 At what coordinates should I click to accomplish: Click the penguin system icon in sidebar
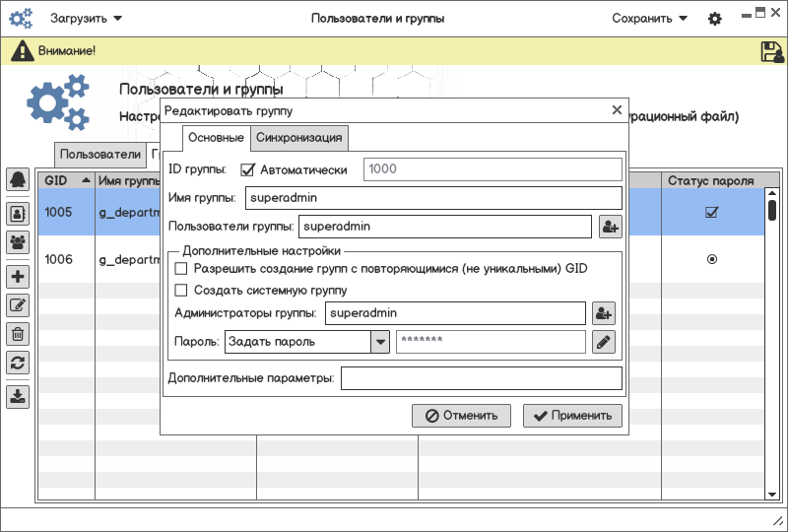[x=17, y=179]
